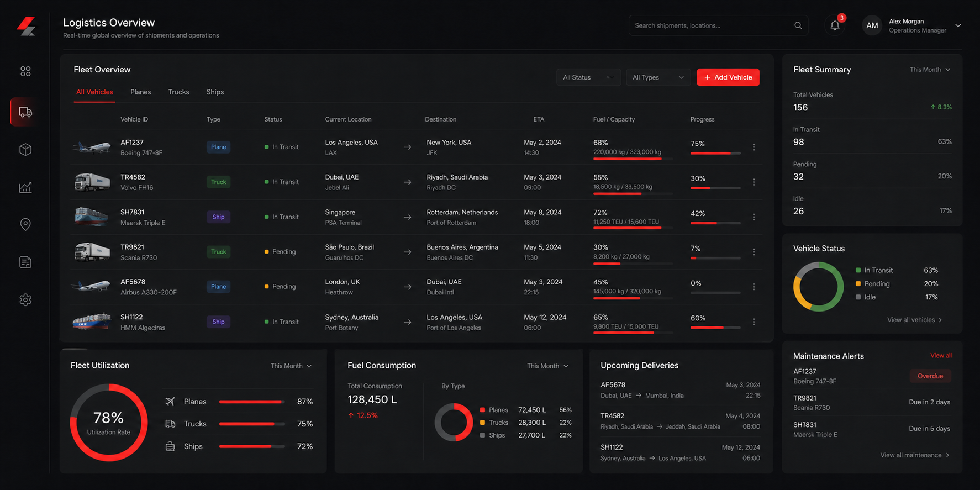Image resolution: width=980 pixels, height=490 pixels.
Task: Click total consumption 128,450 L value
Action: [372, 399]
